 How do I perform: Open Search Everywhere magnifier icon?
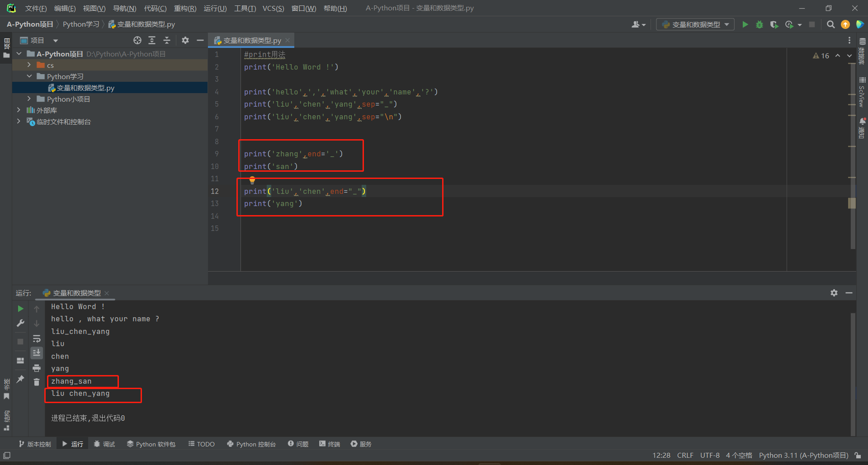click(830, 24)
